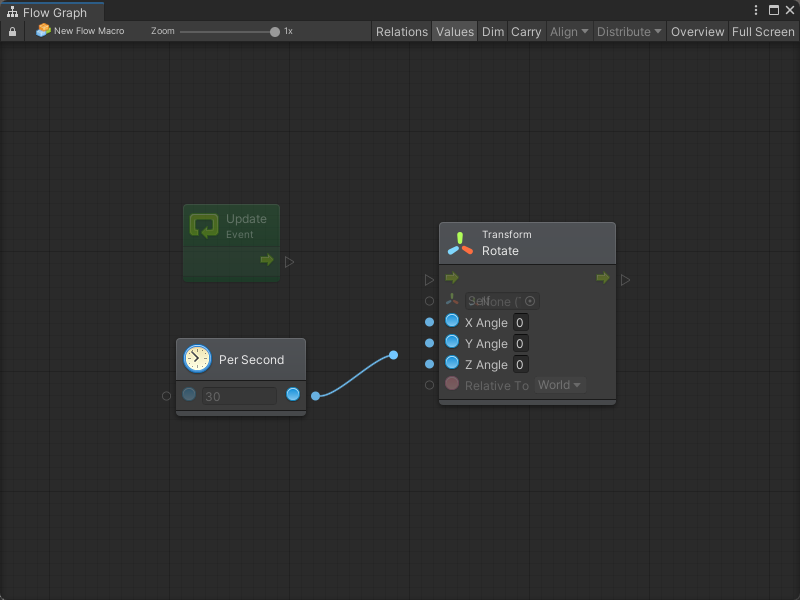800x600 pixels.
Task: Open the Distribute dropdown
Action: click(629, 32)
